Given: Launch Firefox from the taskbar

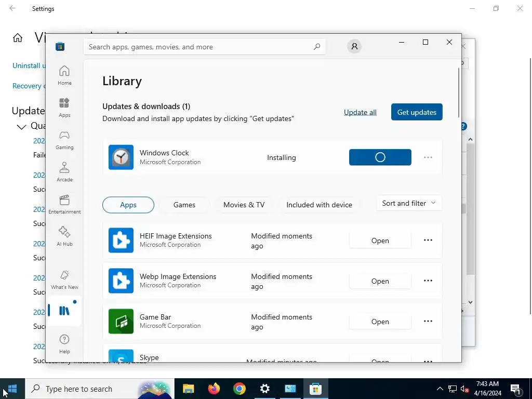Looking at the screenshot, I should [x=214, y=389].
